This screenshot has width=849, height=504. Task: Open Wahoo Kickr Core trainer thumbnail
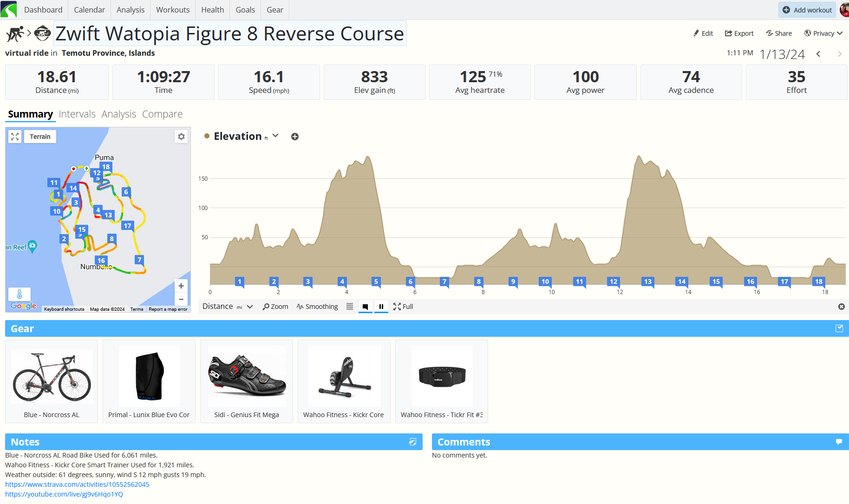point(344,381)
